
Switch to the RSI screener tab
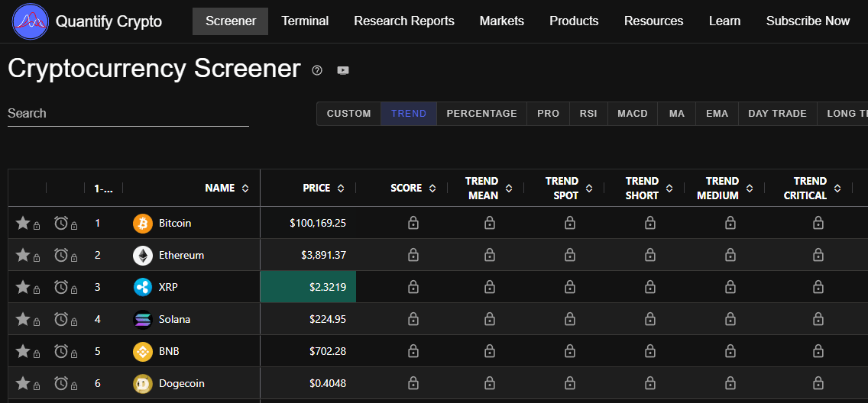tap(588, 114)
